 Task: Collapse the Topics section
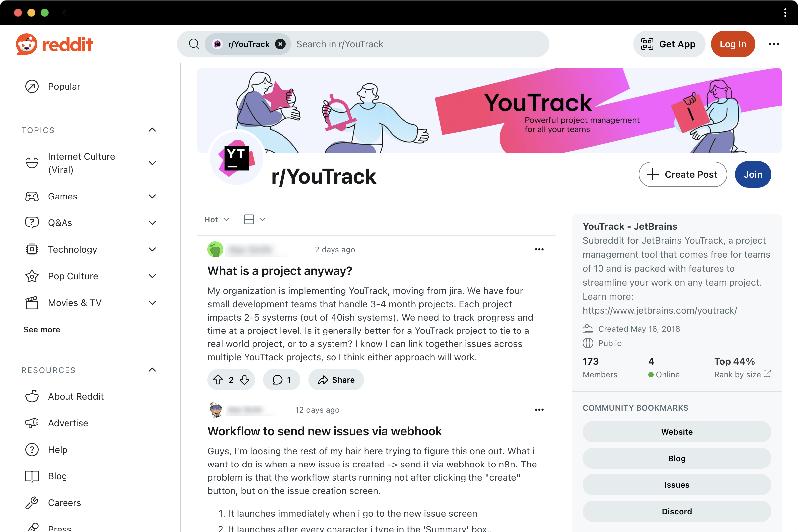pyautogui.click(x=152, y=130)
